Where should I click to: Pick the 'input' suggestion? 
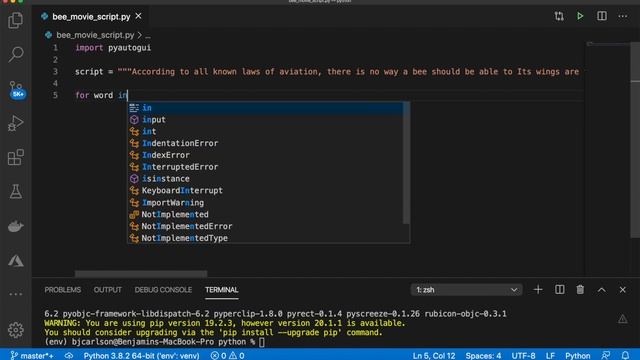pos(266,120)
